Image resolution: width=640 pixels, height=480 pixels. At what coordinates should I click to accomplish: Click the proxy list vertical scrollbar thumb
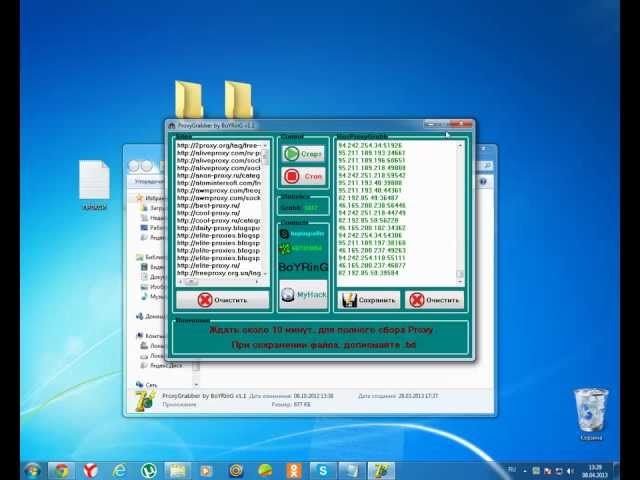point(460,274)
